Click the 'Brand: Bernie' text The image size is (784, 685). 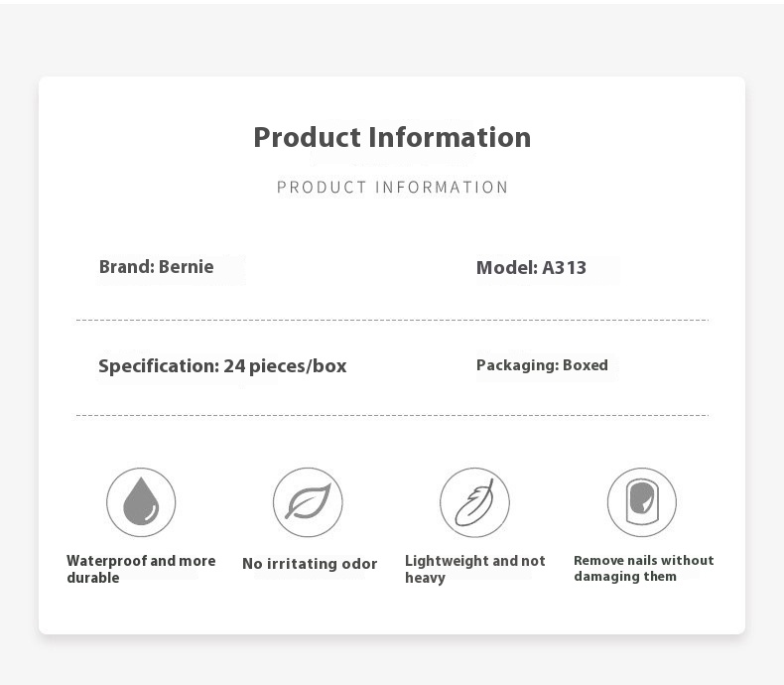click(157, 266)
